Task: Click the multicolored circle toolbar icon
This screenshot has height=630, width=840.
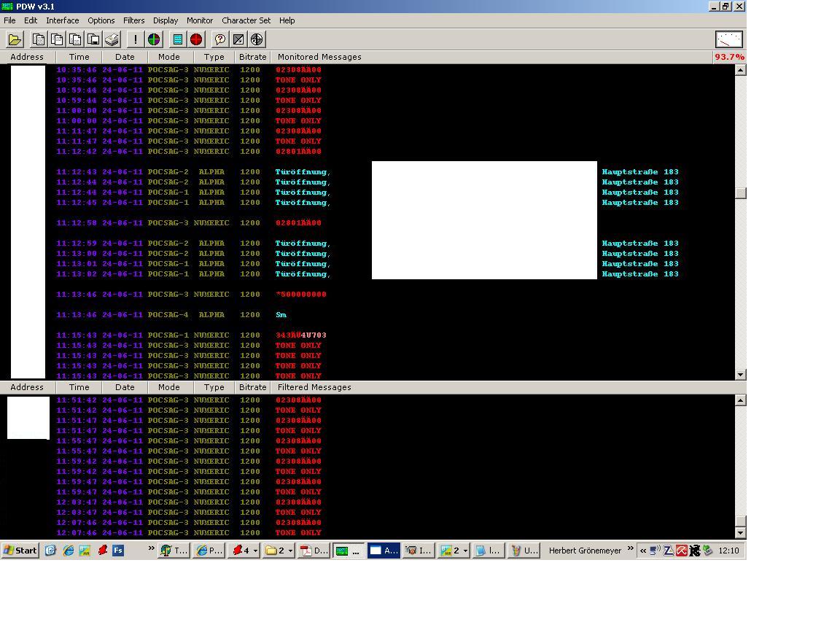Action: pyautogui.click(x=154, y=39)
